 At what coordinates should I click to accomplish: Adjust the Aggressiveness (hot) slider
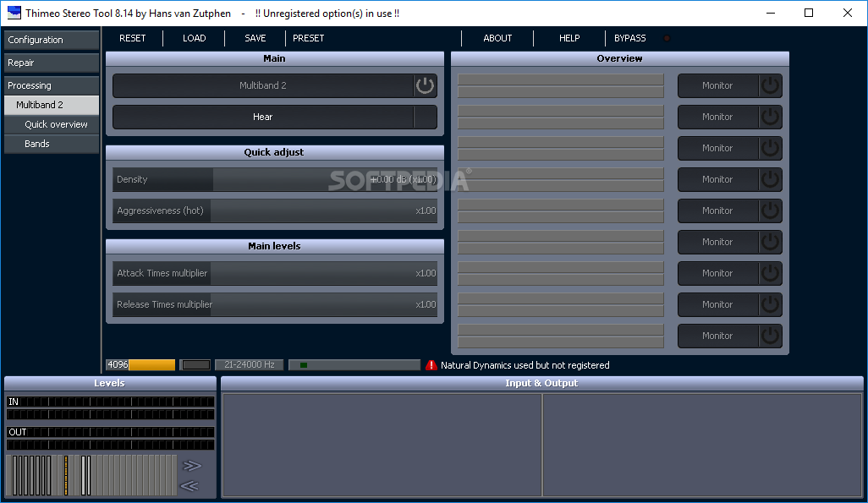tap(275, 210)
